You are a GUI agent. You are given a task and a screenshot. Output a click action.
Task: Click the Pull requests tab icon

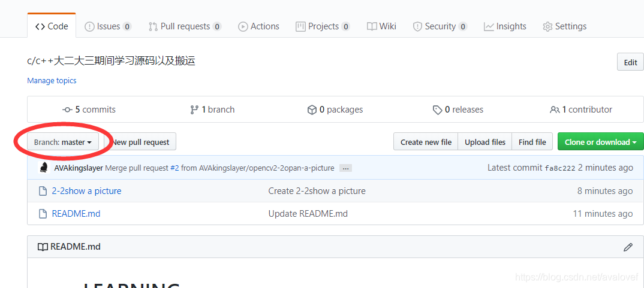[x=153, y=27]
